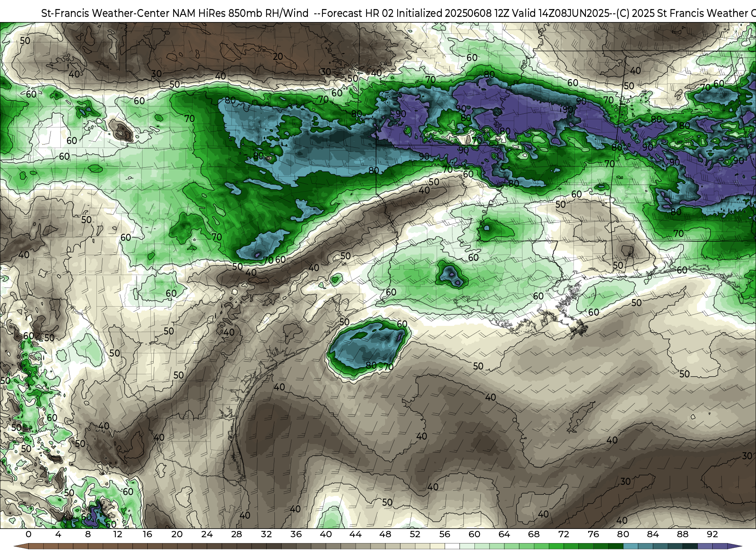
Task: Click the colorbar tick label '76'
Action: (593, 534)
